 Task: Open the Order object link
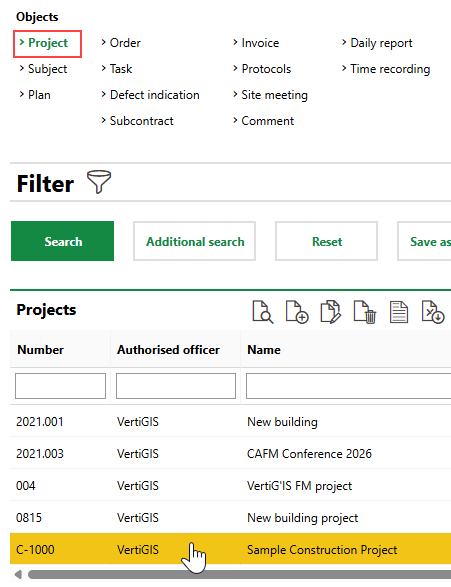point(121,43)
